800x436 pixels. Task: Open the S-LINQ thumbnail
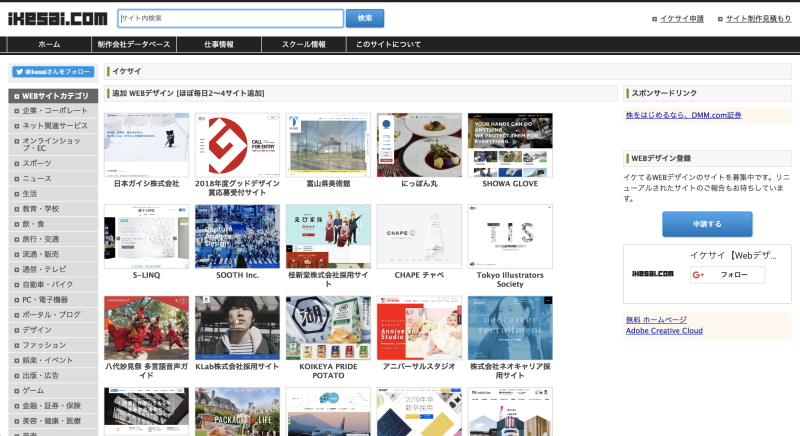click(146, 237)
